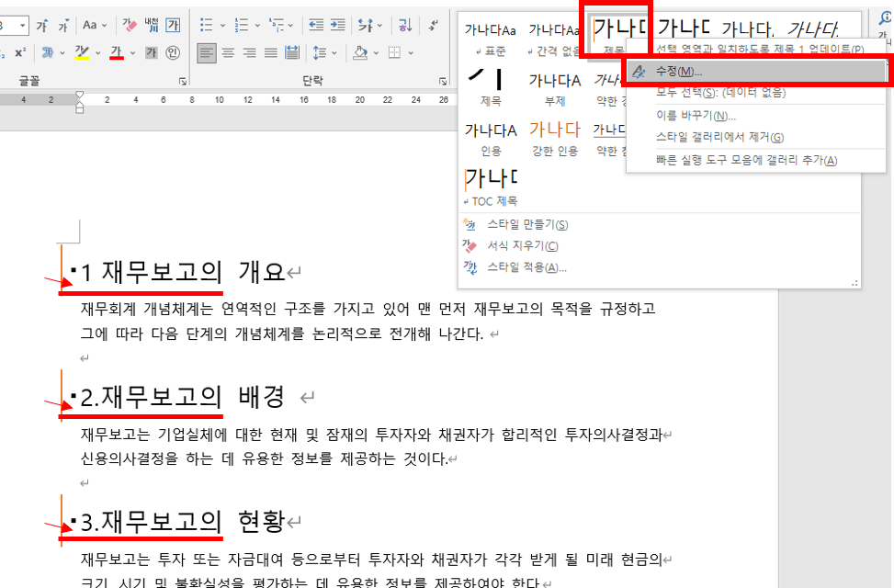Select the enclosed character (원 문자) icon
Screen dimensions: 894x588
174,53
